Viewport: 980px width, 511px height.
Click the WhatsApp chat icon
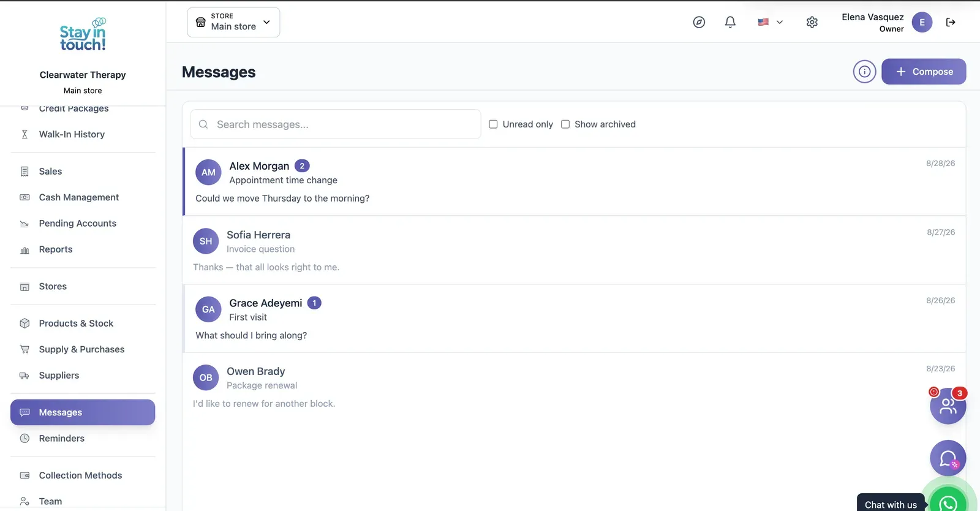[x=948, y=502]
